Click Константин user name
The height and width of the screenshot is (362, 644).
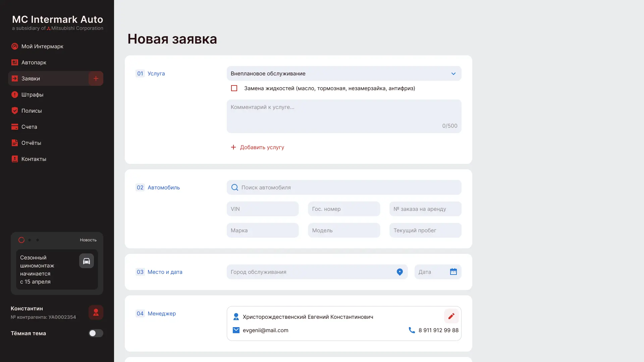(x=27, y=308)
